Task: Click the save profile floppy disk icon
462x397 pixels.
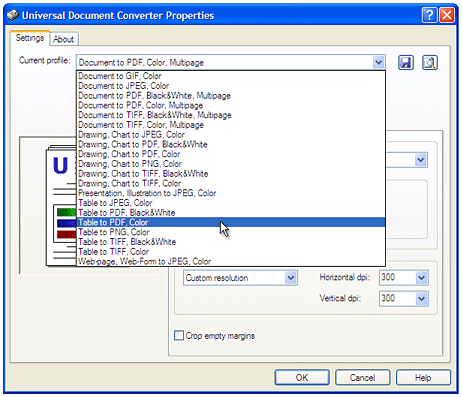Action: 406,63
